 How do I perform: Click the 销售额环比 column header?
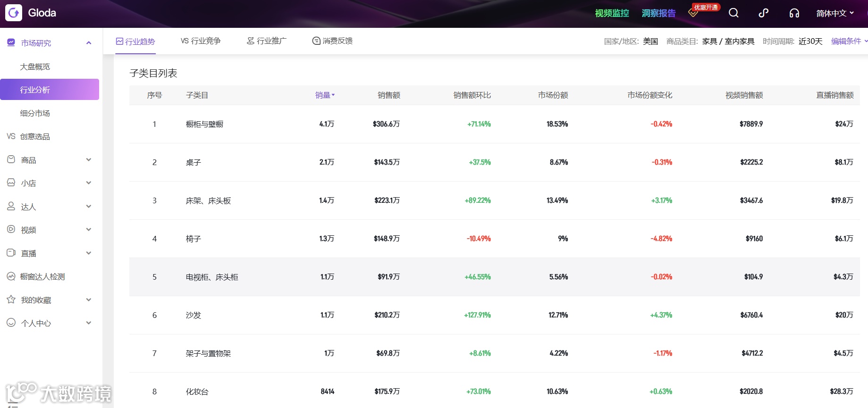472,95
